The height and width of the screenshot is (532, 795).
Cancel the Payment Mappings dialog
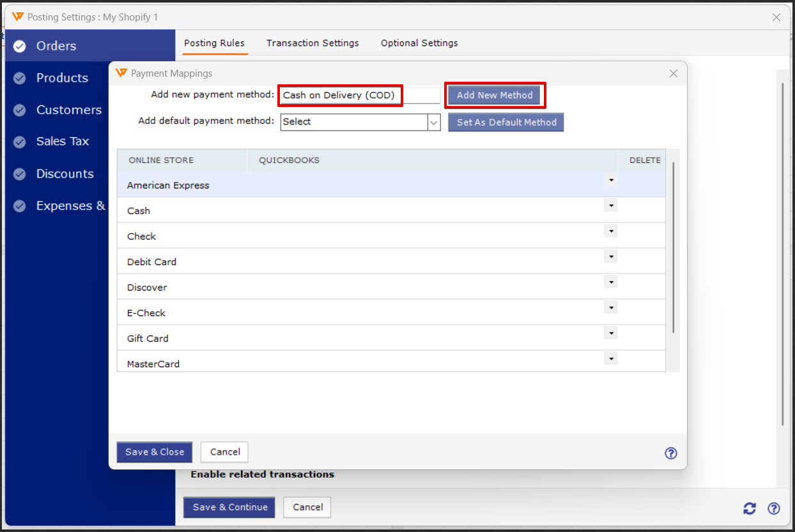point(225,452)
